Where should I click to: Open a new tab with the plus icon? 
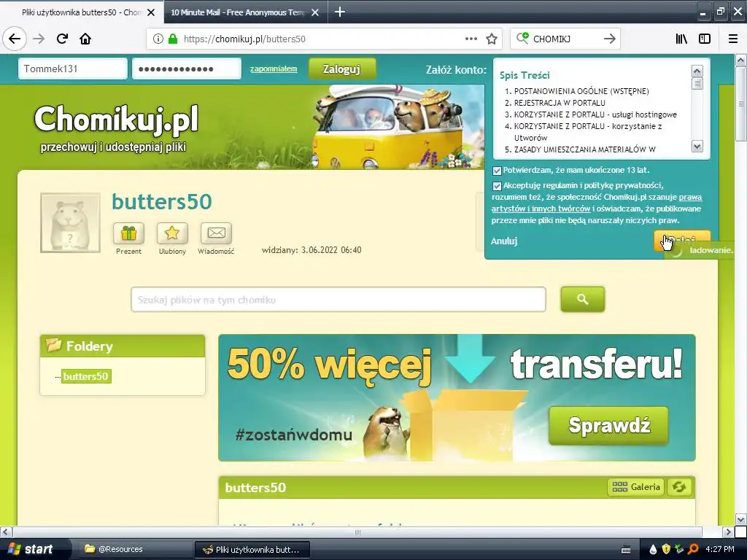click(340, 12)
